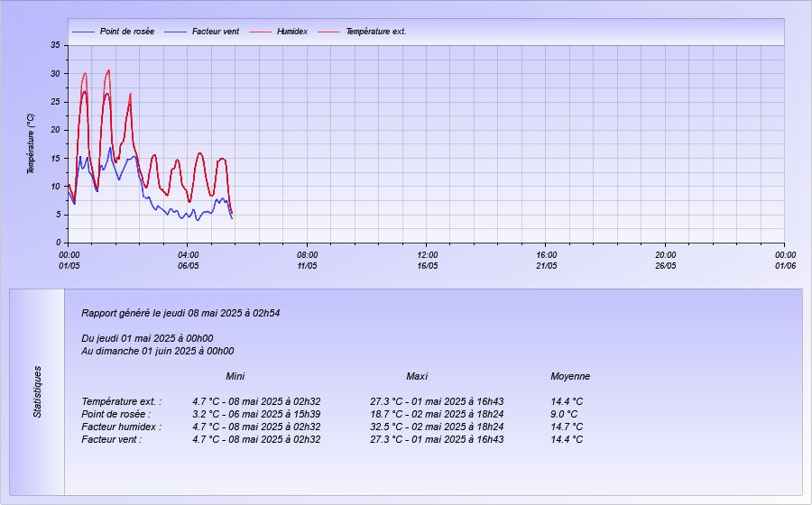Click Facteur humidex average "14.7 °C"
This screenshot has height=505, width=812.
tap(567, 427)
